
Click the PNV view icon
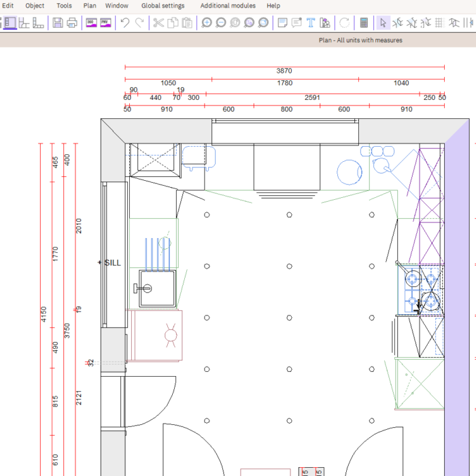[105, 23]
